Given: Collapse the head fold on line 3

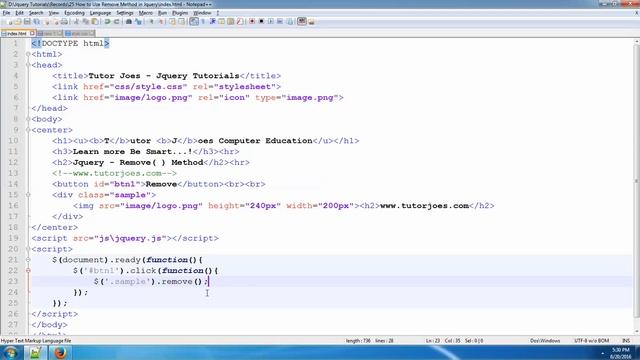Looking at the screenshot, I should [28, 65].
